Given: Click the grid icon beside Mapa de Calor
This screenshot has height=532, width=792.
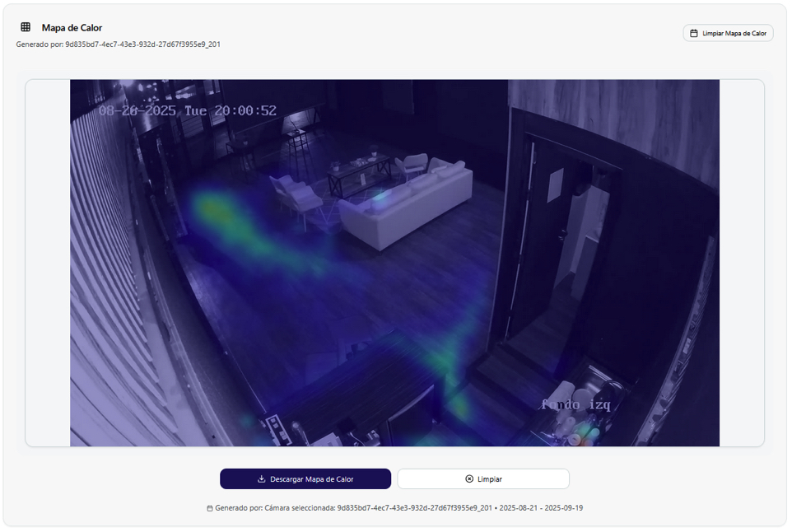Looking at the screenshot, I should [x=26, y=27].
